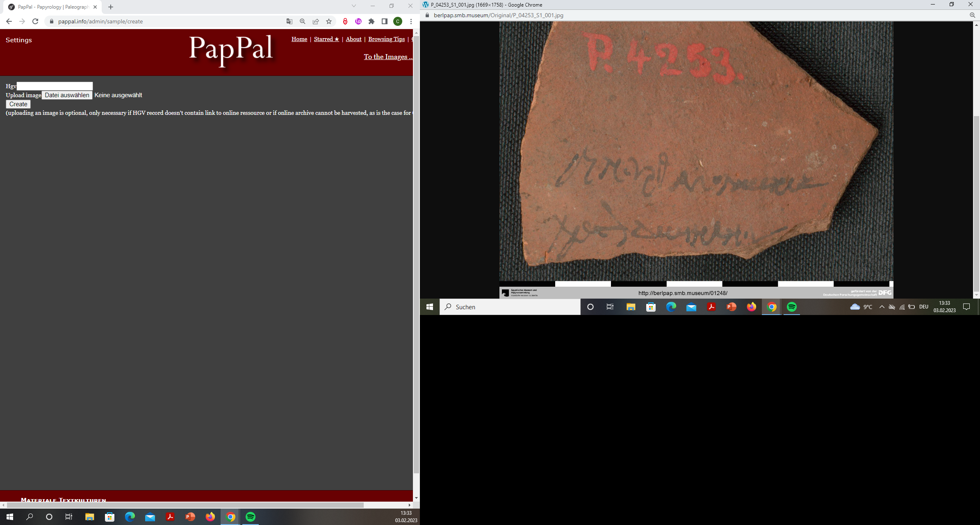Open Adobe Acrobat on left taskbar
Viewport: 980px width, 525px height.
[170, 517]
